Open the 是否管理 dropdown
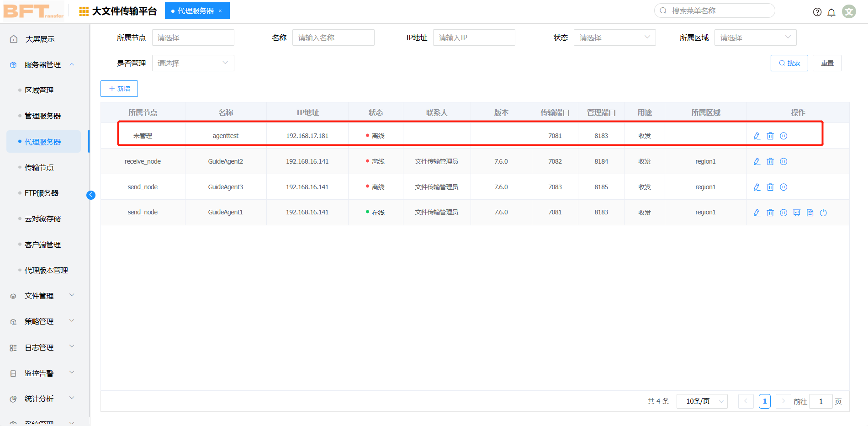Image resolution: width=868 pixels, height=426 pixels. [x=193, y=63]
